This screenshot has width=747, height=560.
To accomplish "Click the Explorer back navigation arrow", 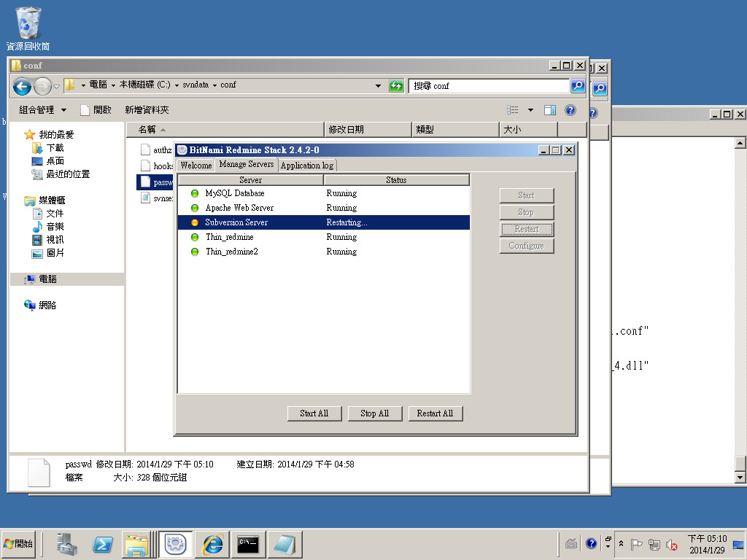I will click(22, 86).
